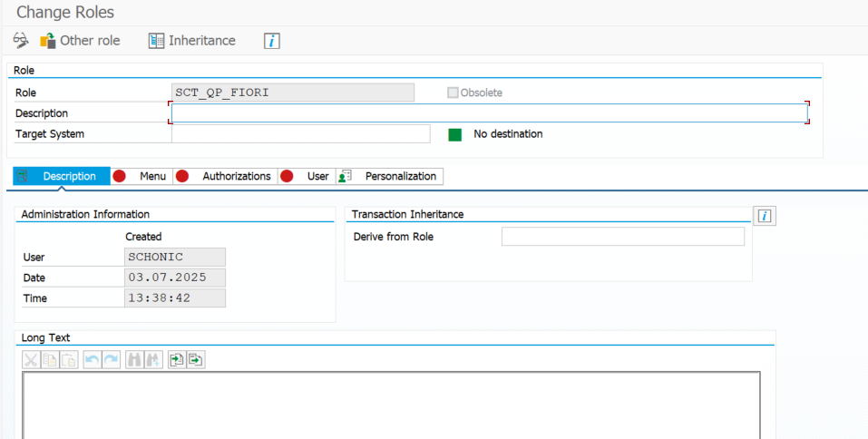Click the Redo arrow in Long Text toolbar
The width and height of the screenshot is (868, 439).
(110, 360)
